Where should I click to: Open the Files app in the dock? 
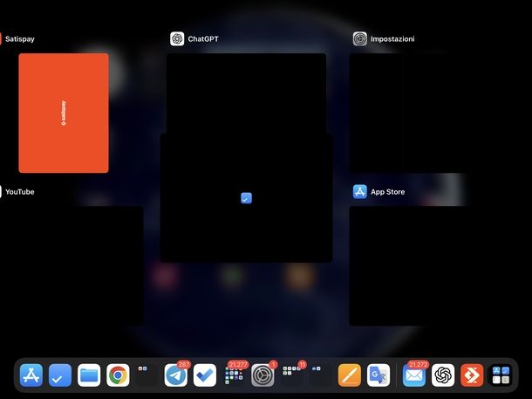coord(89,375)
